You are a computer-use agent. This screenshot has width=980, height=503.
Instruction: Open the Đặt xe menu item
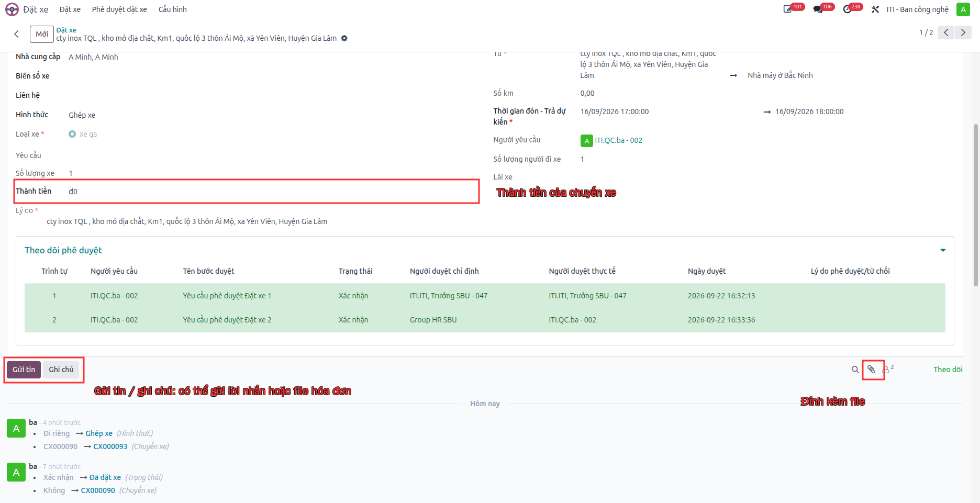(x=70, y=9)
